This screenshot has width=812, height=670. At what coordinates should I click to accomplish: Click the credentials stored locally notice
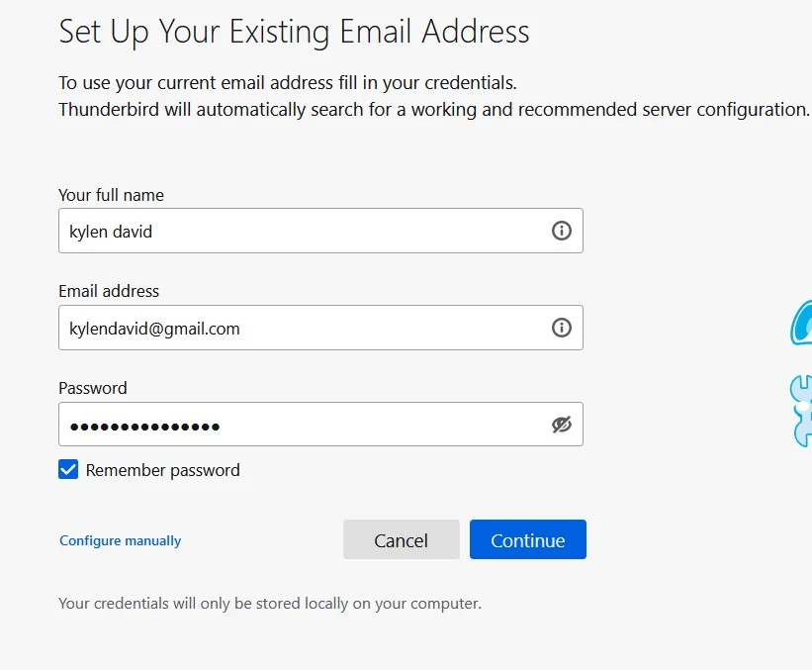coord(268,603)
